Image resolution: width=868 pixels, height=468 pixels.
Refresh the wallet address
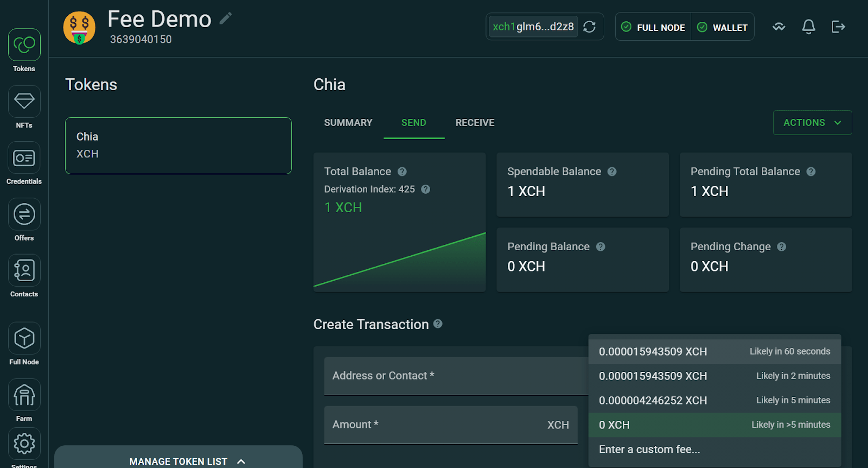pyautogui.click(x=590, y=27)
